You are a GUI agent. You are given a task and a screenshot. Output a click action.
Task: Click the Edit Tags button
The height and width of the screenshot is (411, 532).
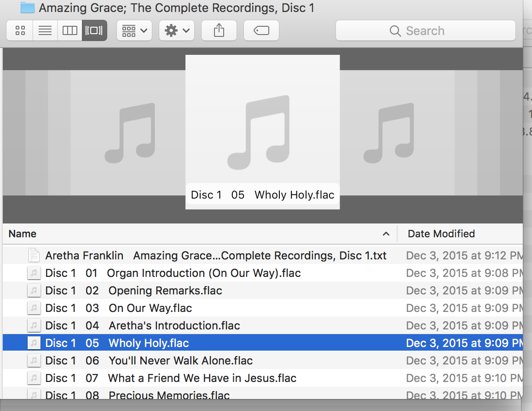(x=261, y=30)
